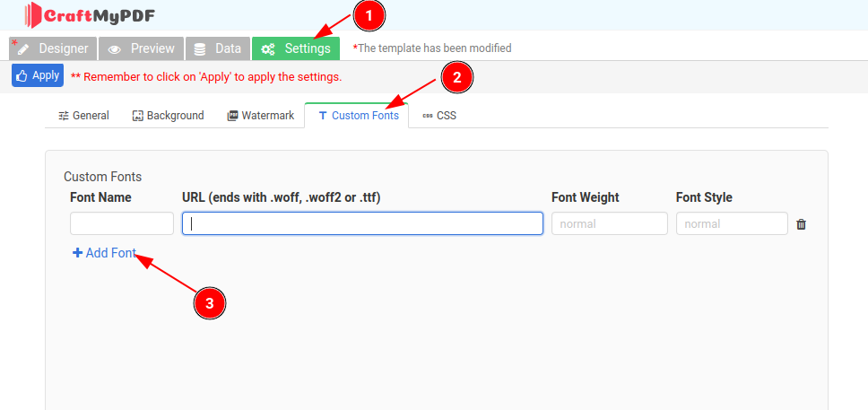The width and height of the screenshot is (868, 410).
Task: Click the pencil icon on Designer tab
Action: pyautogui.click(x=23, y=49)
